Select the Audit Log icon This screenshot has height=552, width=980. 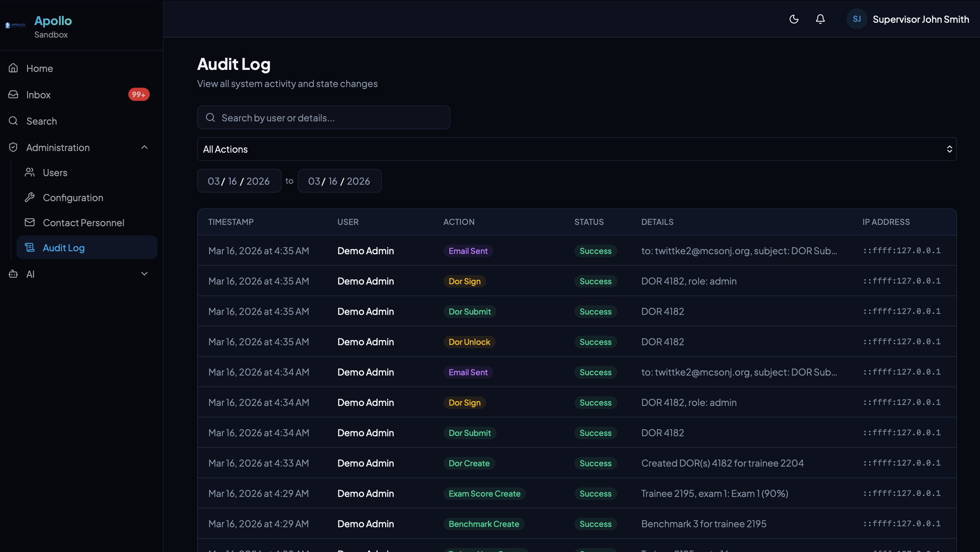point(30,247)
